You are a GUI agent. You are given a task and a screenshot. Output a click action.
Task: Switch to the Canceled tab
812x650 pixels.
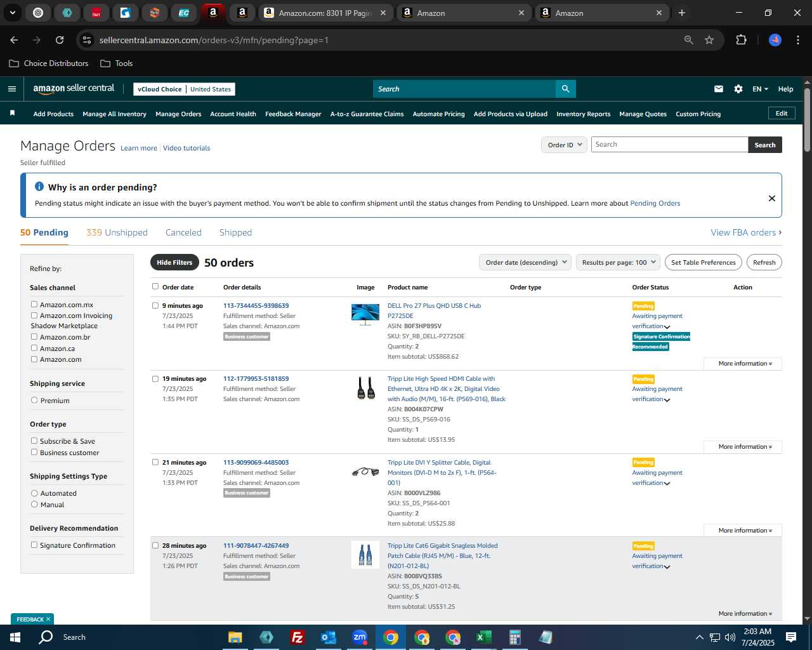point(183,232)
